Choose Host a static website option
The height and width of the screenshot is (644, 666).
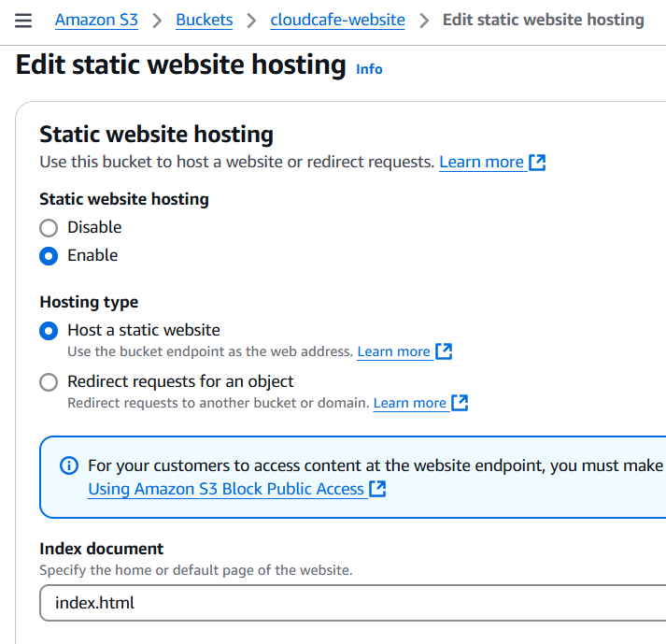click(49, 331)
